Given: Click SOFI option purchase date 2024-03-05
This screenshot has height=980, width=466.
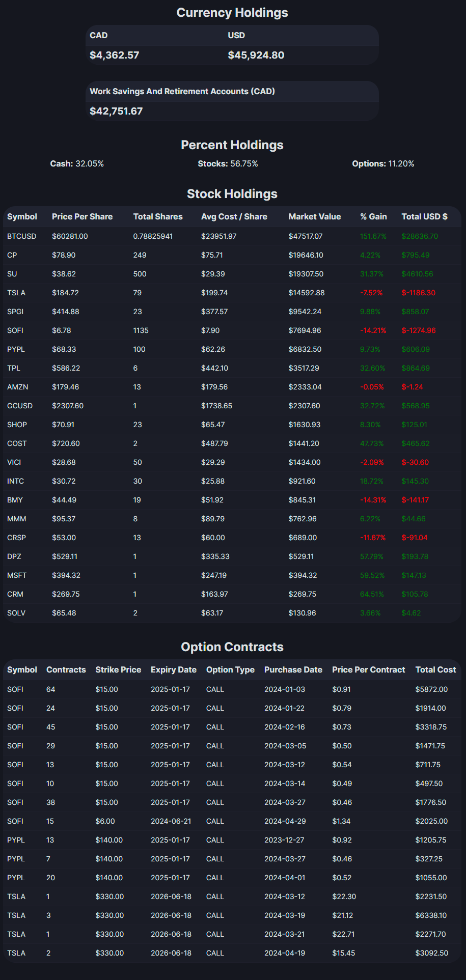Looking at the screenshot, I should pyautogui.click(x=285, y=746).
